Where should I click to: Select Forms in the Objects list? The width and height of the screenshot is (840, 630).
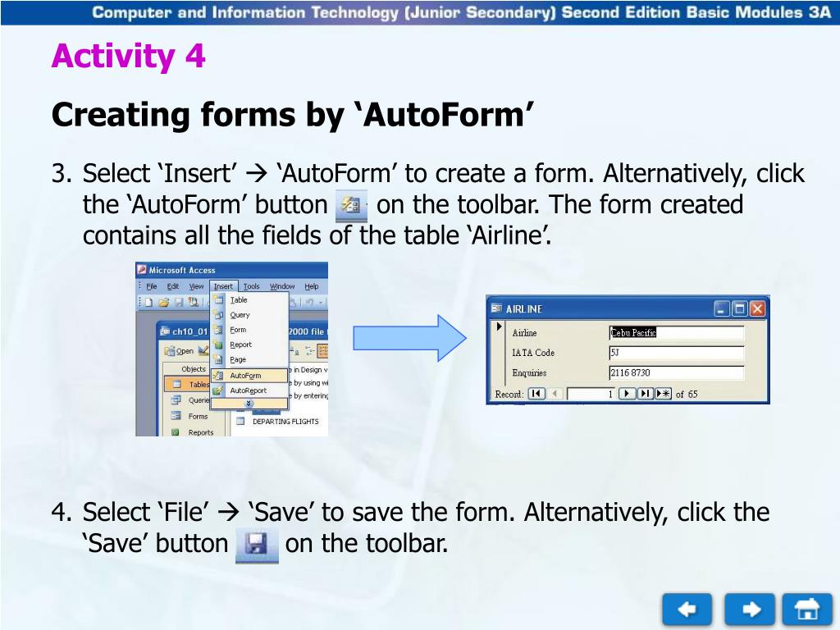[x=189, y=416]
